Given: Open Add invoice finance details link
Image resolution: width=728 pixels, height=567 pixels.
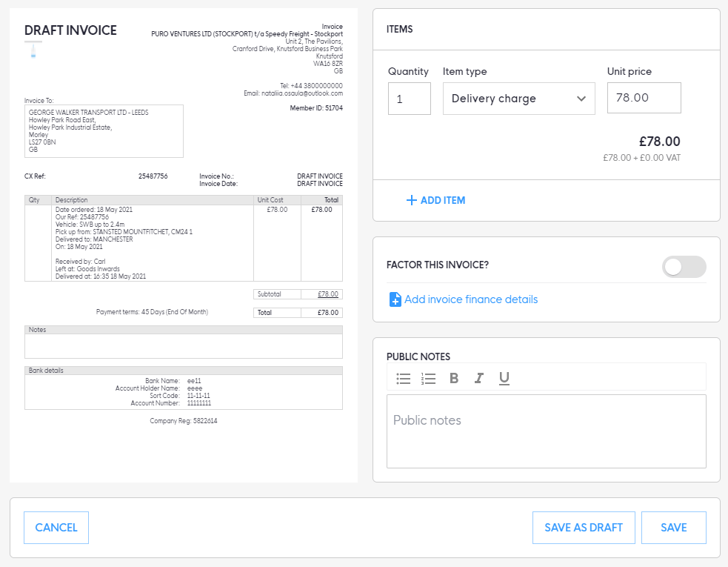Looking at the screenshot, I should coord(471,299).
